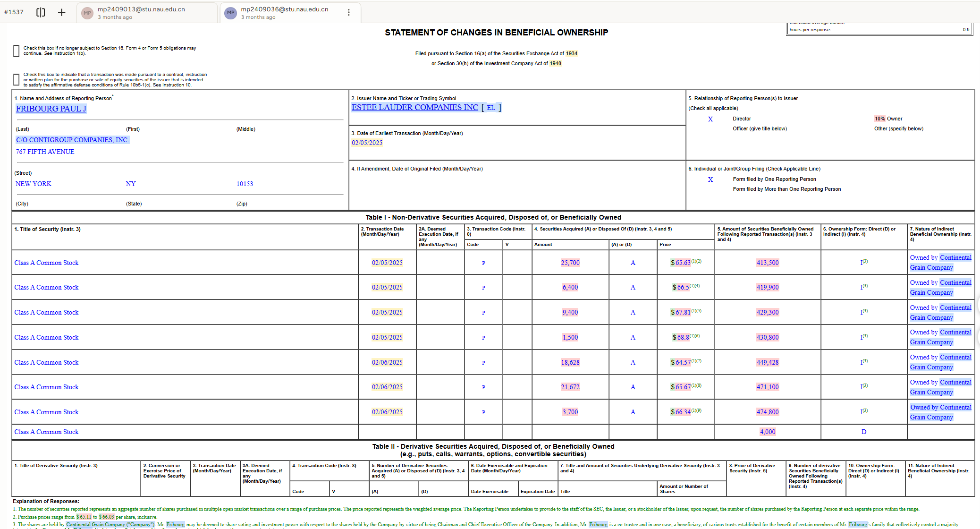The width and height of the screenshot is (980, 529).
Task: Select the price '$65.67' cell
Action: pos(681,387)
